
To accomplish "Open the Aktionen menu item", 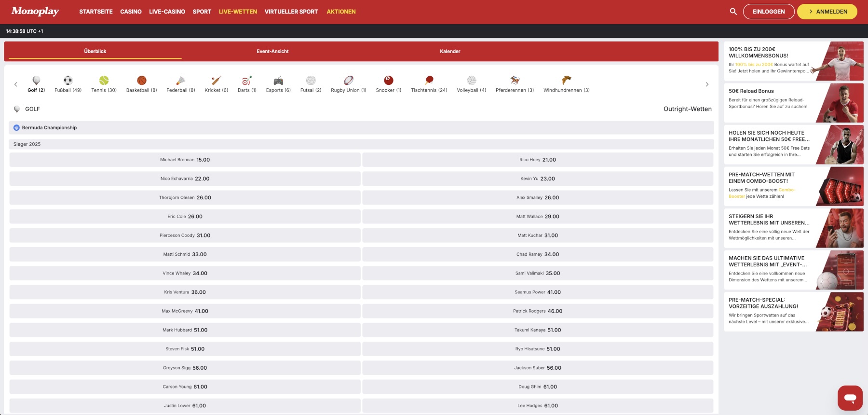I will pos(341,12).
